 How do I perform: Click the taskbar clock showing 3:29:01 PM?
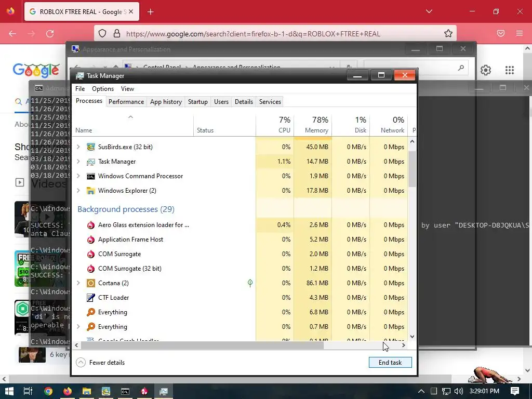tap(484, 391)
